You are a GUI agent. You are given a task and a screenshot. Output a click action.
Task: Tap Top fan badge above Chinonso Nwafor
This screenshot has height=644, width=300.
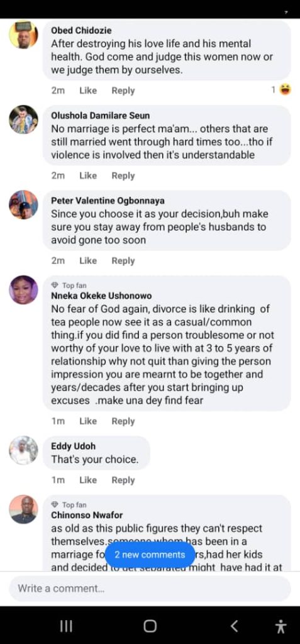pos(69,505)
